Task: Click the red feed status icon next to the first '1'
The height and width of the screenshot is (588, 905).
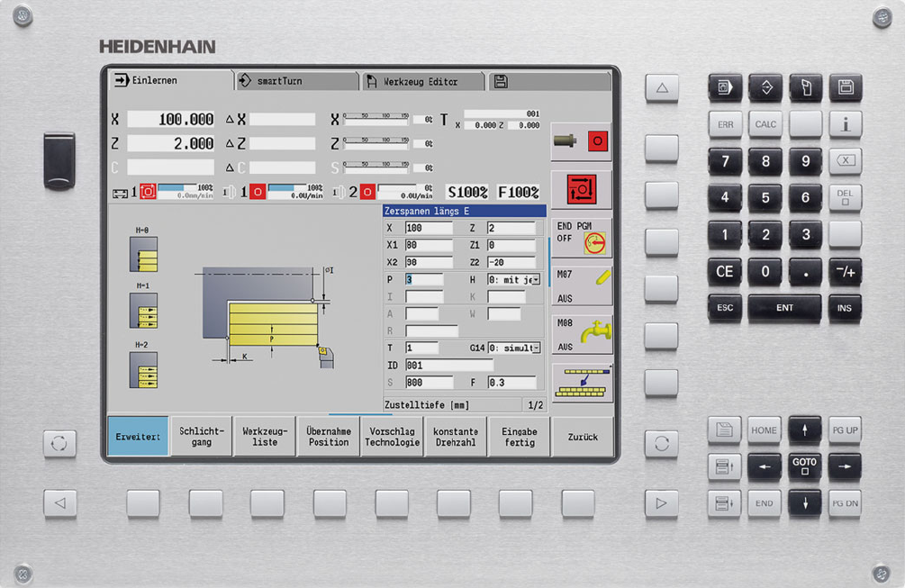Action: point(148,191)
